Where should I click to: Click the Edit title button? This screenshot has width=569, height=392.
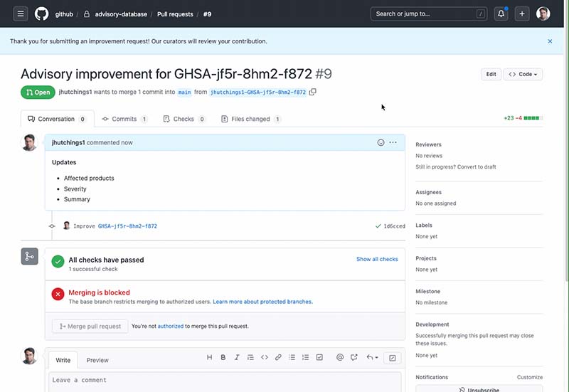[491, 74]
